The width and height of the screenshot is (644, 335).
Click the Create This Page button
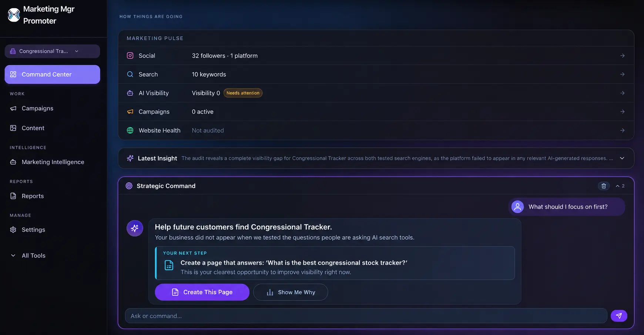(x=202, y=292)
